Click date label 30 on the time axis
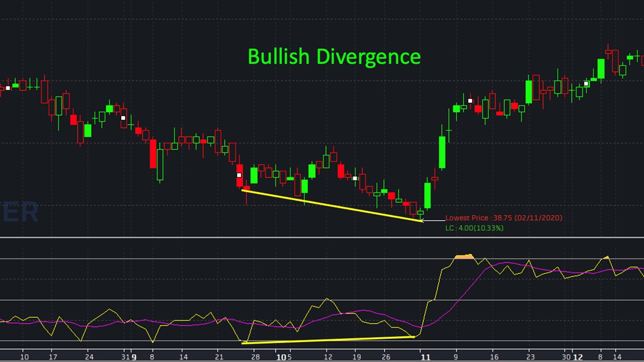This screenshot has height=362, width=644. [567, 357]
